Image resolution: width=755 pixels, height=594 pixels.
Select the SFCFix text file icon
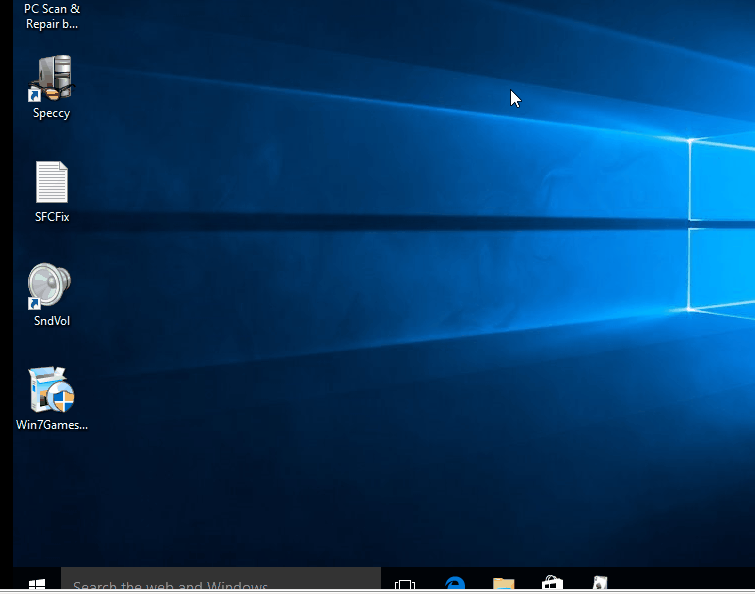52,182
